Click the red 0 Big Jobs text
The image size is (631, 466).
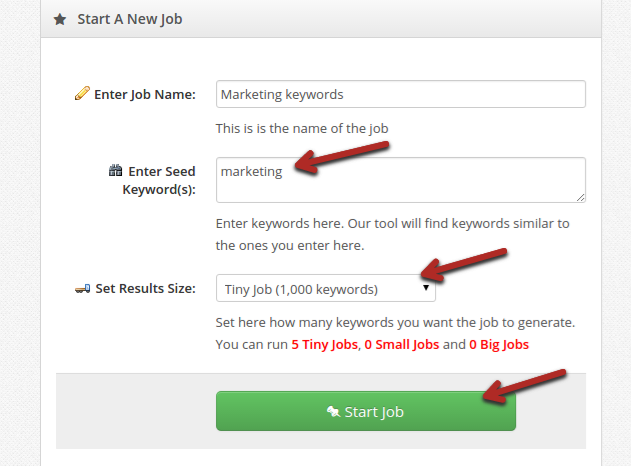pos(499,345)
